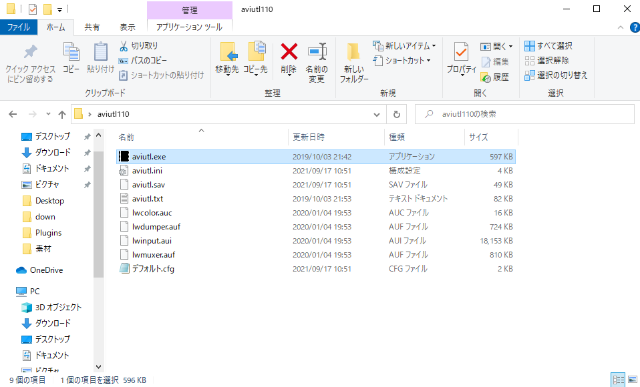Expand address bar history dropdown

coord(377,115)
